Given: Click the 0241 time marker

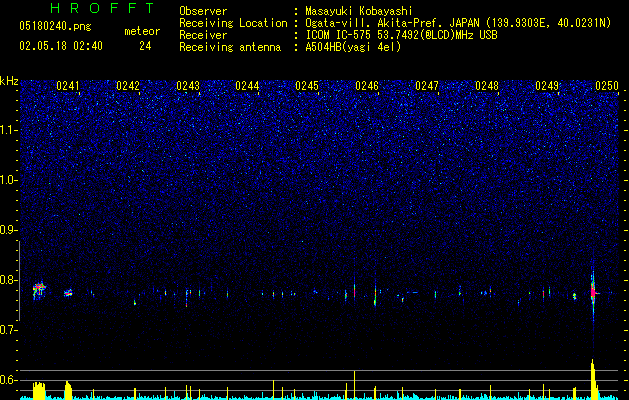Looking at the screenshot, I should pyautogui.click(x=68, y=86).
